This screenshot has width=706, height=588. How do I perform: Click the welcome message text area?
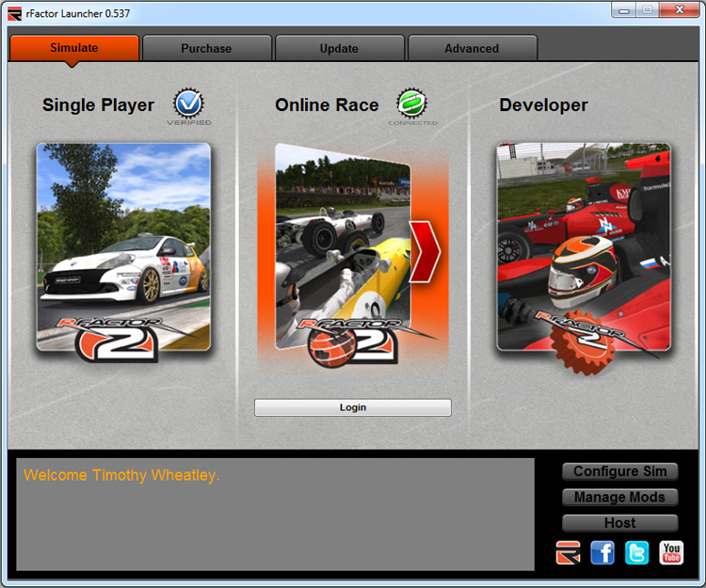click(275, 515)
